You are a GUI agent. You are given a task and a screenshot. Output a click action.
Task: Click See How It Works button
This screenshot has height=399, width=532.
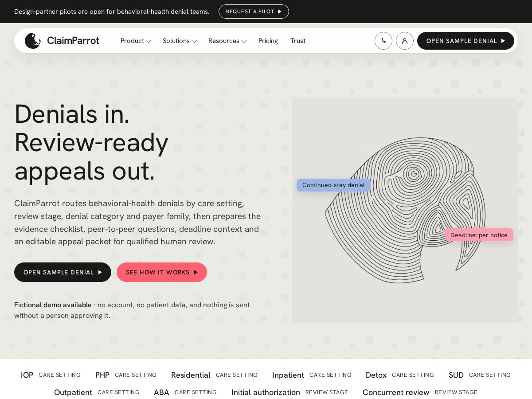pos(162,272)
